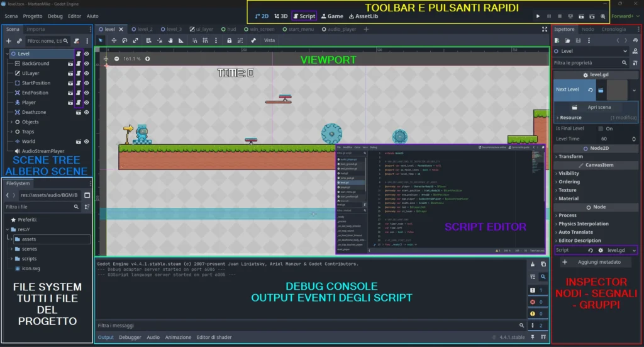Hide the Deathzone node

87,112
